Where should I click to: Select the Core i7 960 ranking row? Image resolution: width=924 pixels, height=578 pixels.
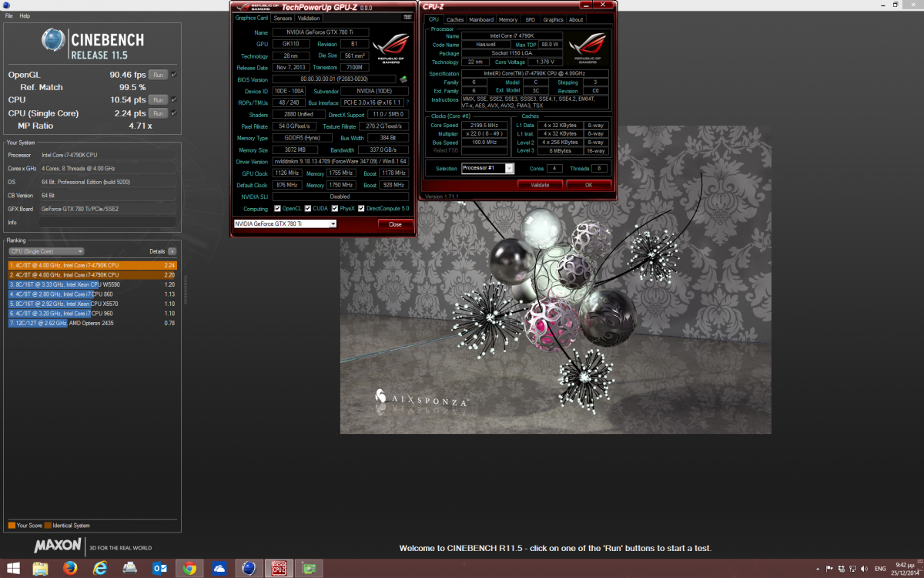click(92, 314)
